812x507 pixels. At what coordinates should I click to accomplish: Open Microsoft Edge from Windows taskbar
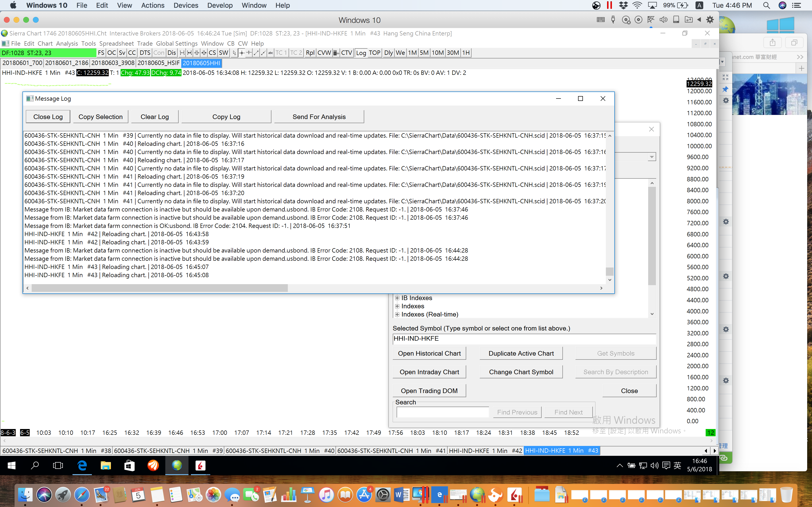pos(82,465)
